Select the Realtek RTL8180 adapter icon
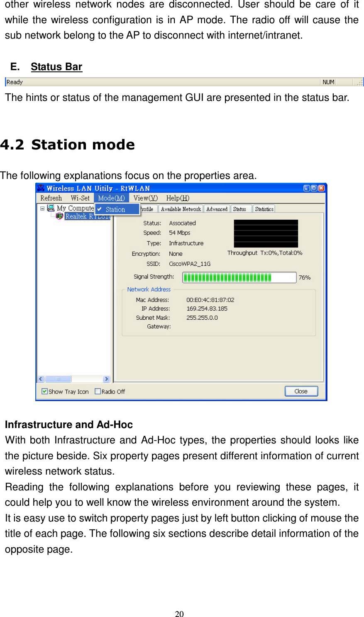Image resolution: width=364 pixels, height=617 pixels. pyautogui.click(x=59, y=216)
